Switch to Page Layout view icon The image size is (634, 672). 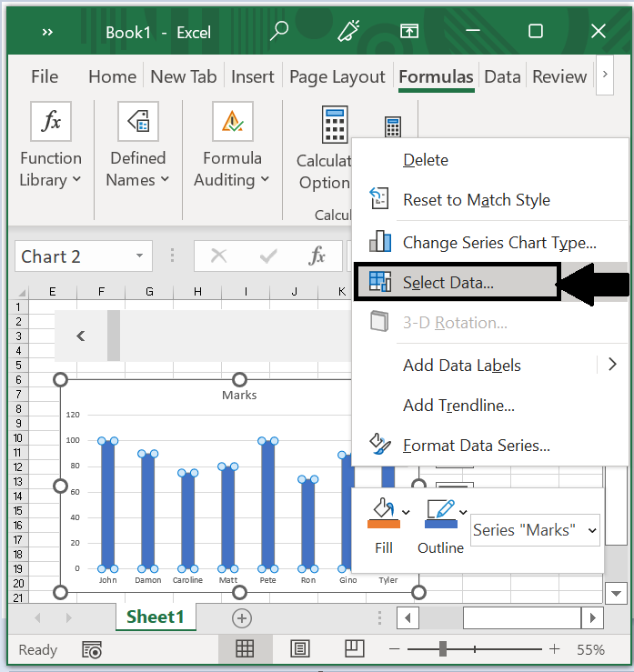coord(299,648)
